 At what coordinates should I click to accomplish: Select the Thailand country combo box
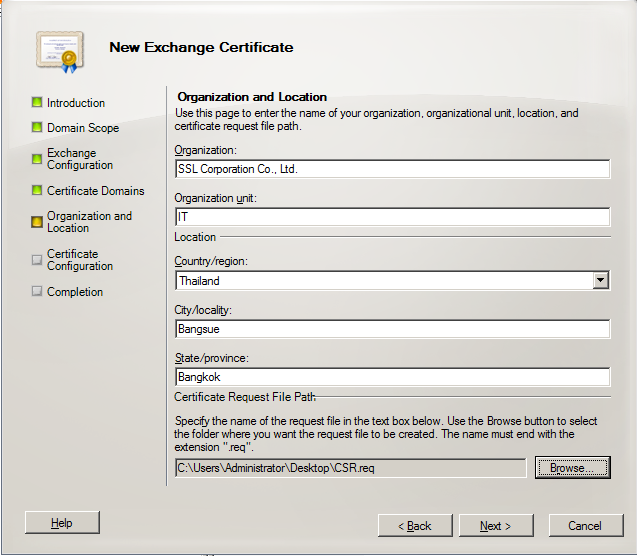383,281
